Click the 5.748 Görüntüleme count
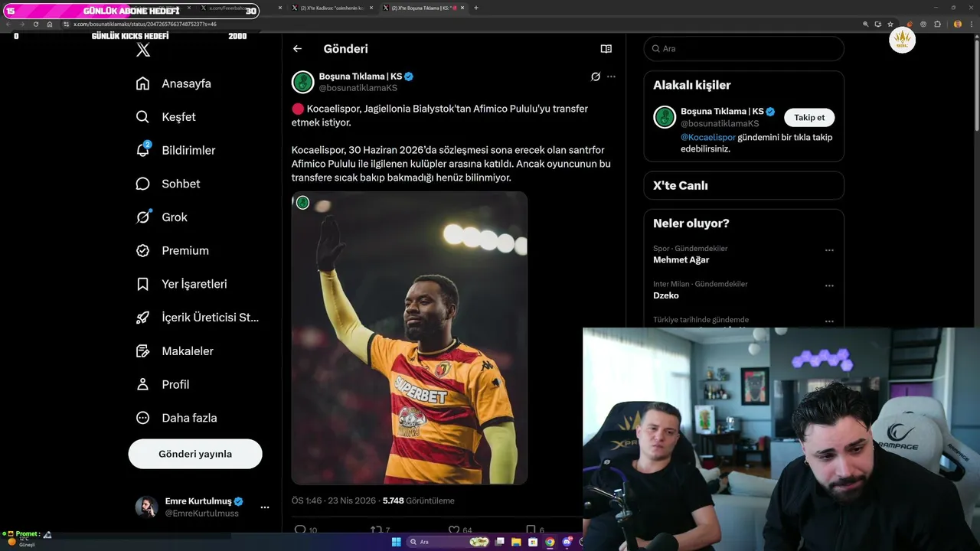Screen dimensions: 980x551 (x=419, y=500)
